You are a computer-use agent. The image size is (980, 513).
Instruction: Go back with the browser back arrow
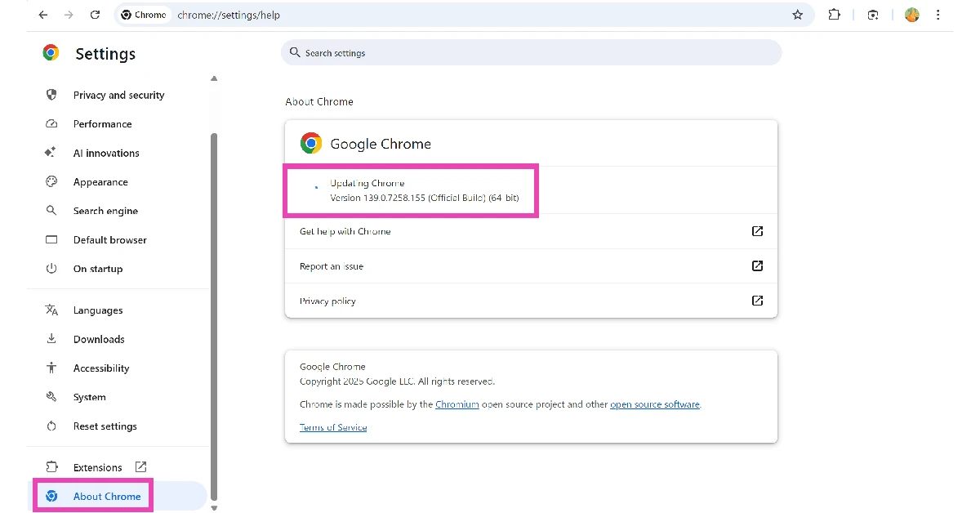(x=42, y=15)
